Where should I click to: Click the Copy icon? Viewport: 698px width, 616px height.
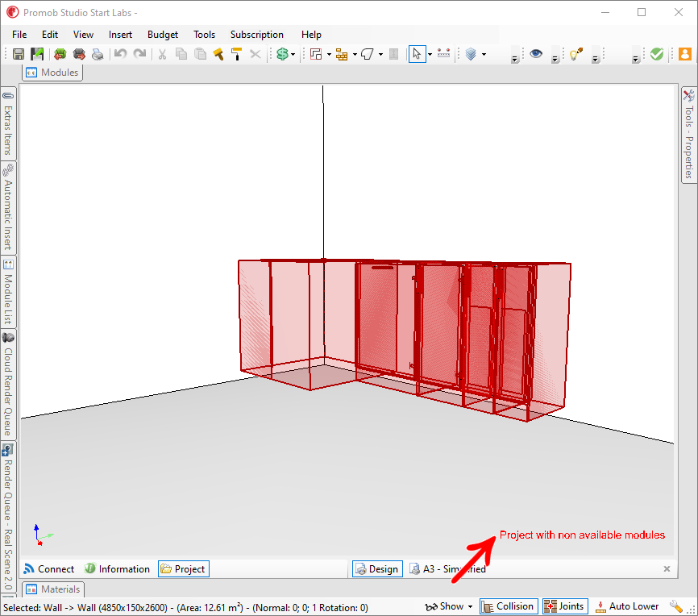[x=181, y=54]
